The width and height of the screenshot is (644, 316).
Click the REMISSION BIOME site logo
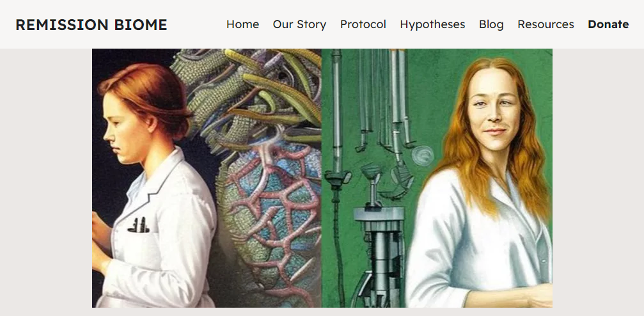click(x=91, y=25)
